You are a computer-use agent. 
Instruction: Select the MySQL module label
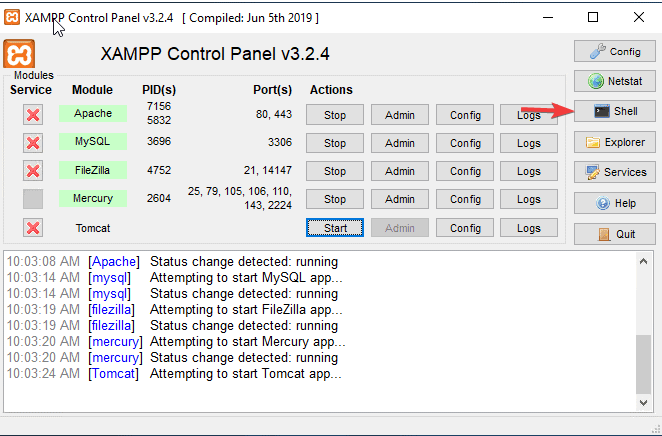point(93,141)
